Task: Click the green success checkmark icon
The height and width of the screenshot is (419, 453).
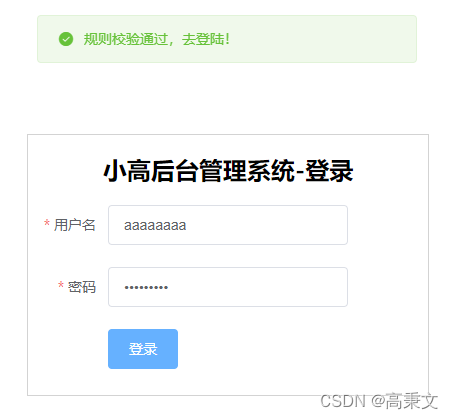Action: [66, 39]
